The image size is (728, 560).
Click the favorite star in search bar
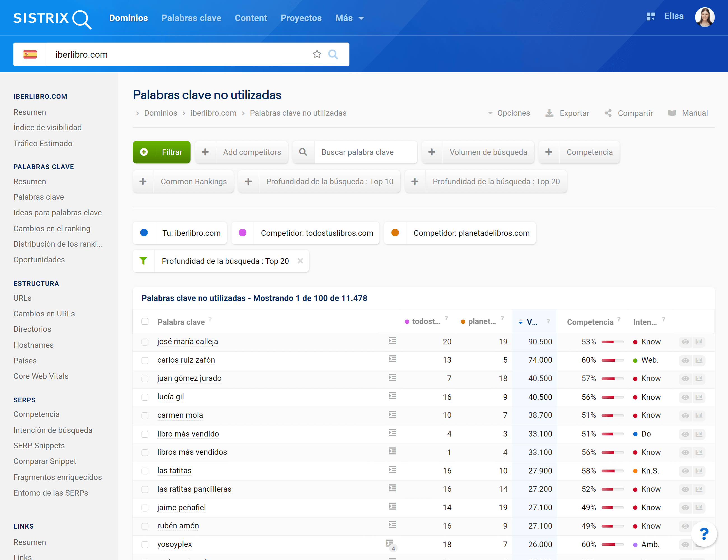click(x=317, y=54)
